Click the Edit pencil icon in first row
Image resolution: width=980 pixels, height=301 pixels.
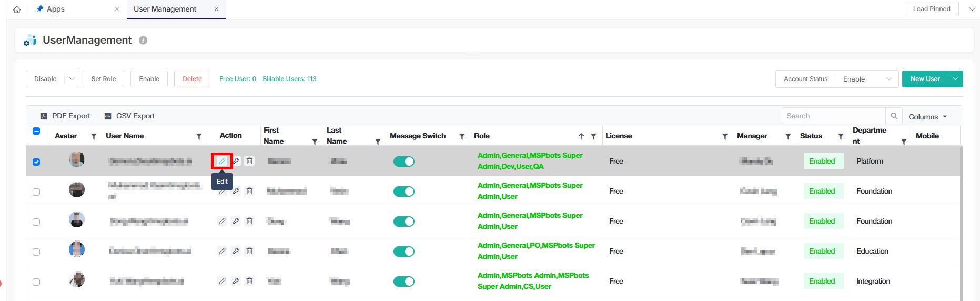click(222, 161)
